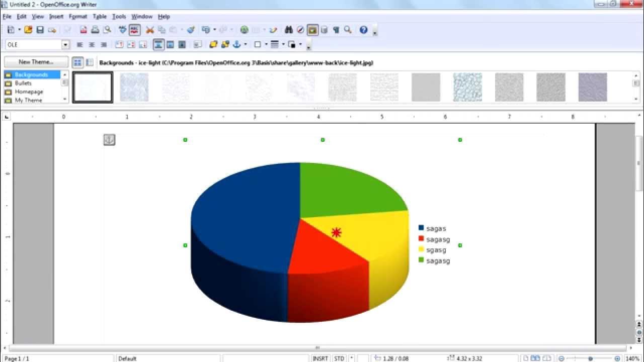Click the sagas blue legend swatch
The image size is (644, 362).
point(421,228)
